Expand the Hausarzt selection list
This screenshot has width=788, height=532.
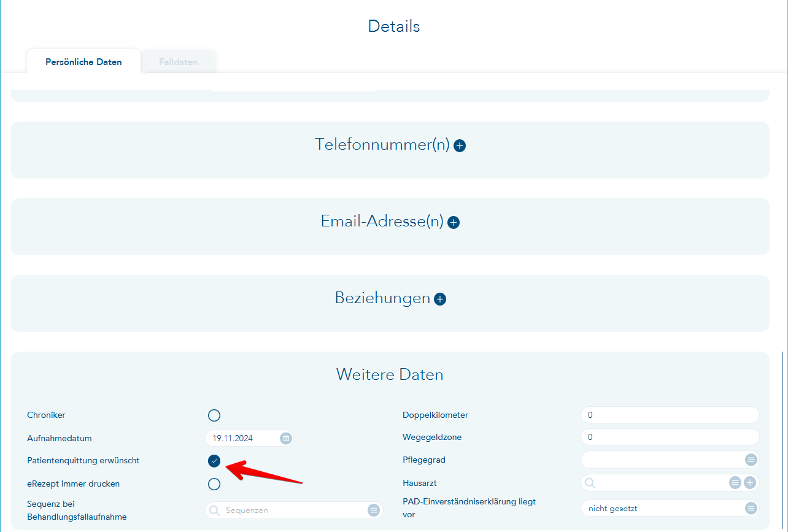(x=735, y=483)
